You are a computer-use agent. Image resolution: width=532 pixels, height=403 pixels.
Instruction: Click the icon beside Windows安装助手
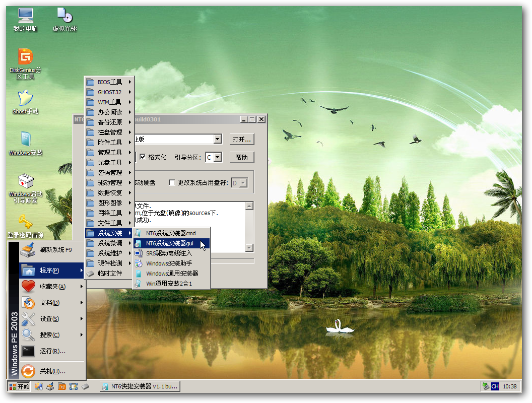pyautogui.click(x=138, y=263)
